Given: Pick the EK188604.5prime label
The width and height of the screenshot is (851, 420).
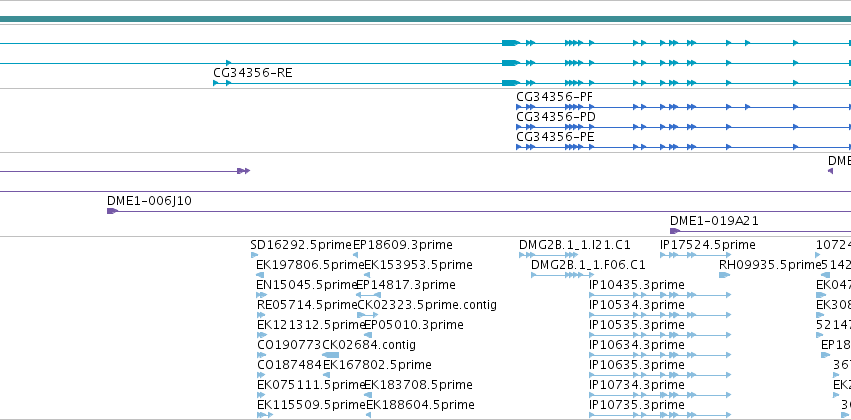Looking at the screenshot, I should tap(421, 405).
